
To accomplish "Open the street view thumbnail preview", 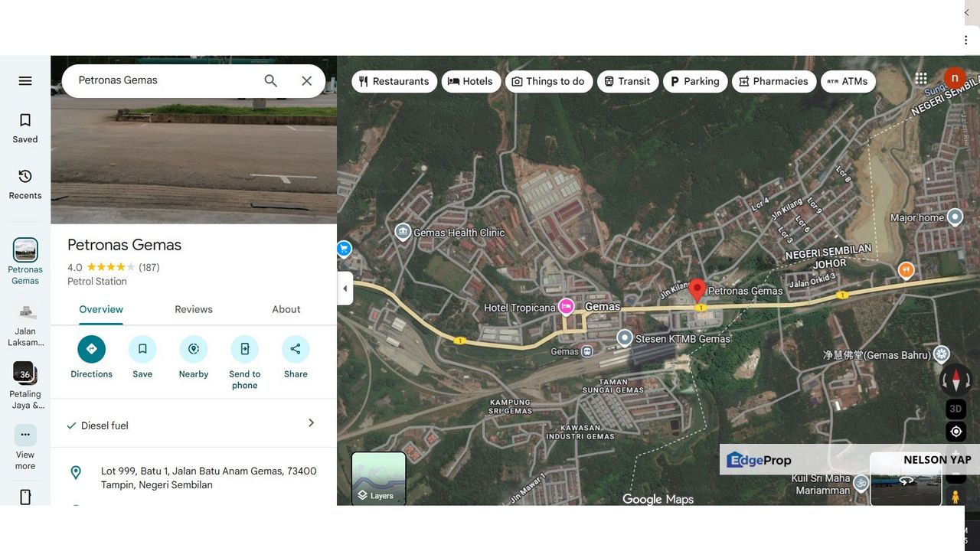I will (x=906, y=480).
